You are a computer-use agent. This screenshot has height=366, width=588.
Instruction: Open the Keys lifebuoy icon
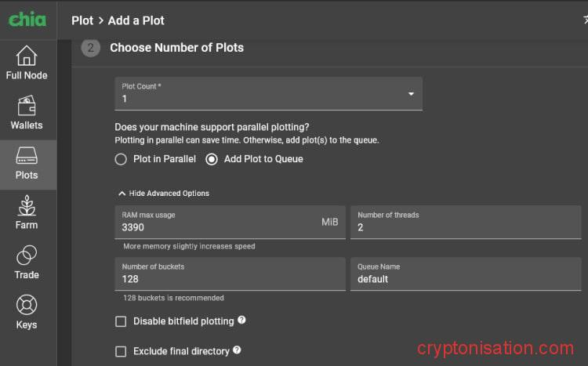click(x=27, y=306)
